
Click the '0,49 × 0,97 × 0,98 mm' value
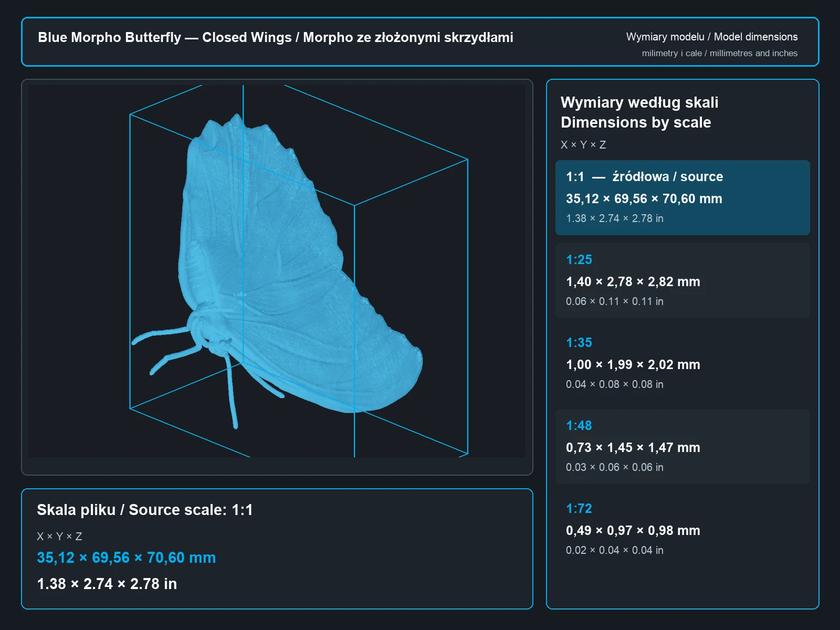[633, 531]
